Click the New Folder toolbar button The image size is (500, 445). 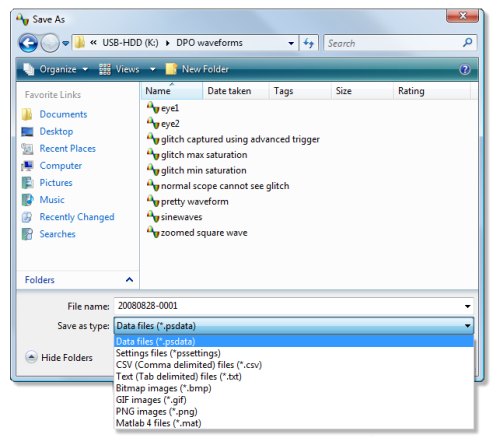click(197, 69)
